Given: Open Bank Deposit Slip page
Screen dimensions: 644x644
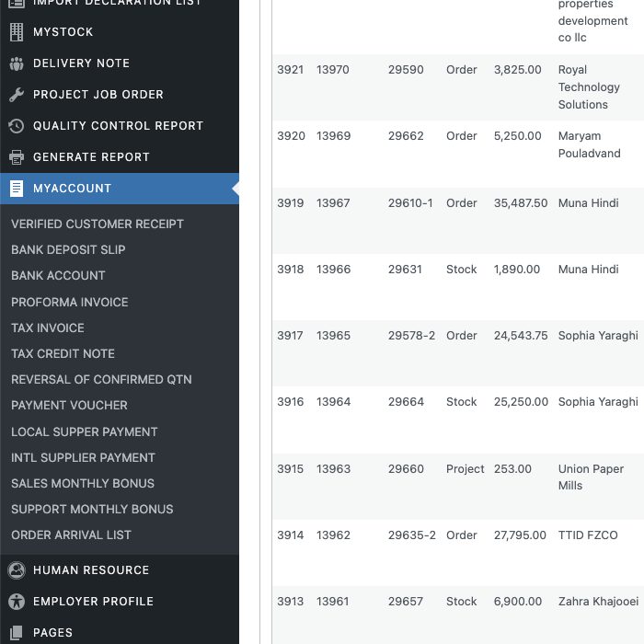Looking at the screenshot, I should (68, 249).
